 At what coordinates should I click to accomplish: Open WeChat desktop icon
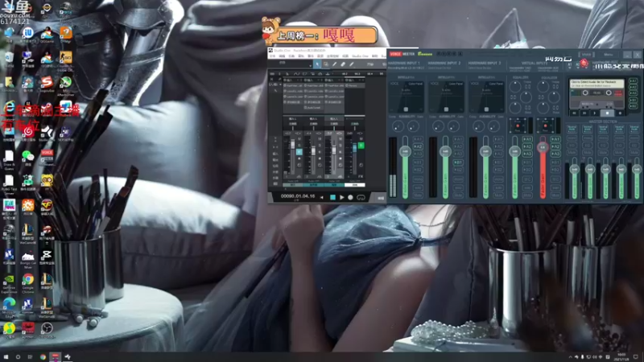point(27,157)
